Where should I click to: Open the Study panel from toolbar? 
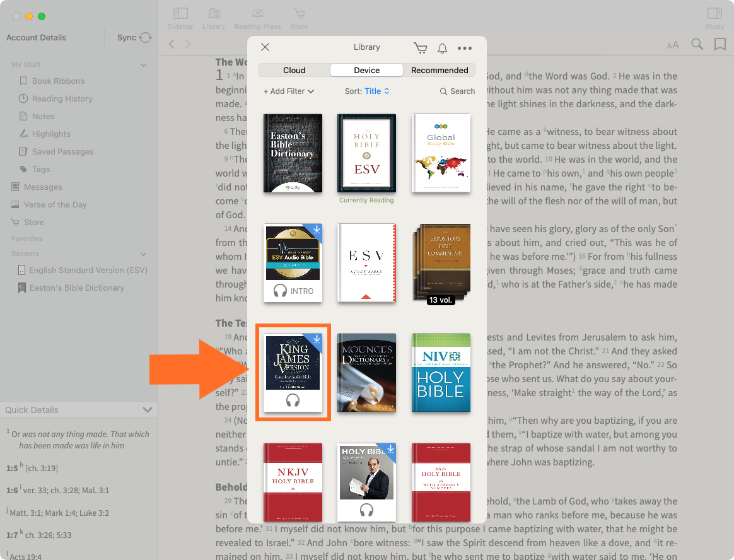click(714, 18)
